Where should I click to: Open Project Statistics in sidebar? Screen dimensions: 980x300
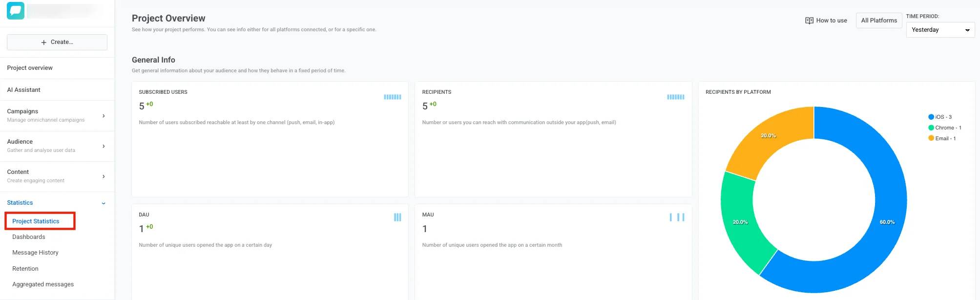point(36,221)
